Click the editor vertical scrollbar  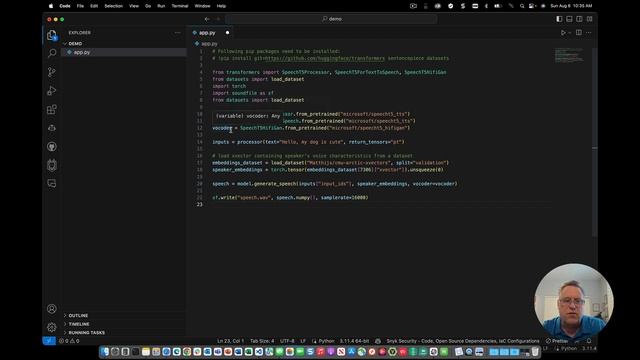coord(595,141)
